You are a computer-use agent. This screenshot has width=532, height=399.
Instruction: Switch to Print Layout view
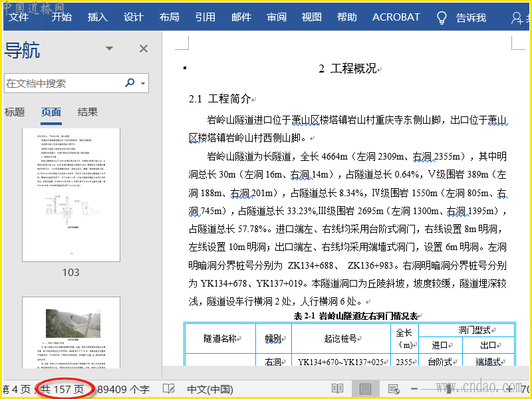[x=365, y=389]
